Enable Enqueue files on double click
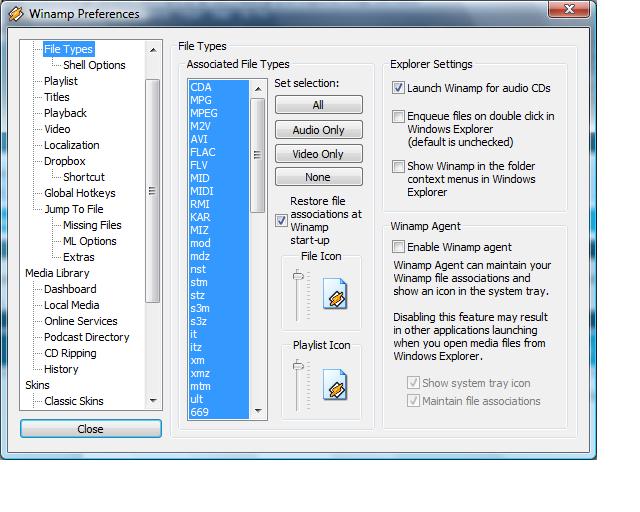 click(398, 116)
